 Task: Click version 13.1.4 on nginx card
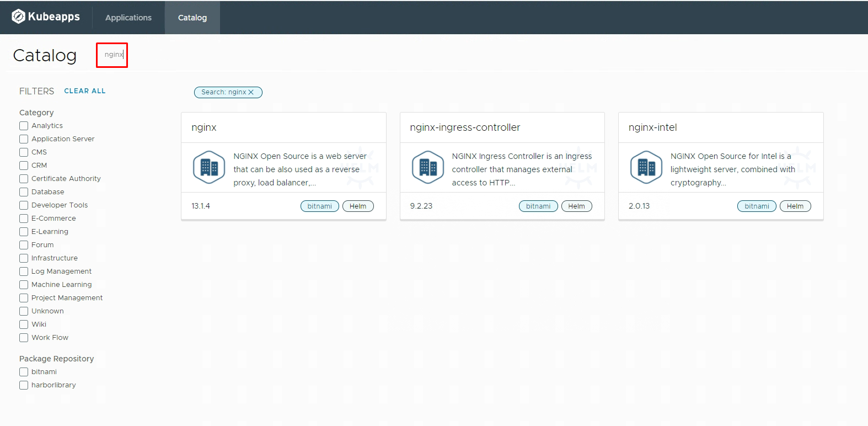point(201,206)
